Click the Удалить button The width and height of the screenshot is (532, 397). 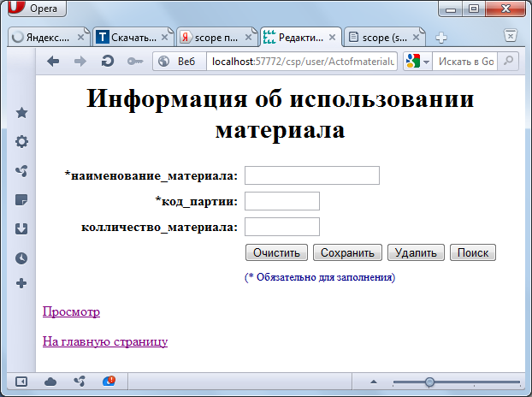pos(416,252)
